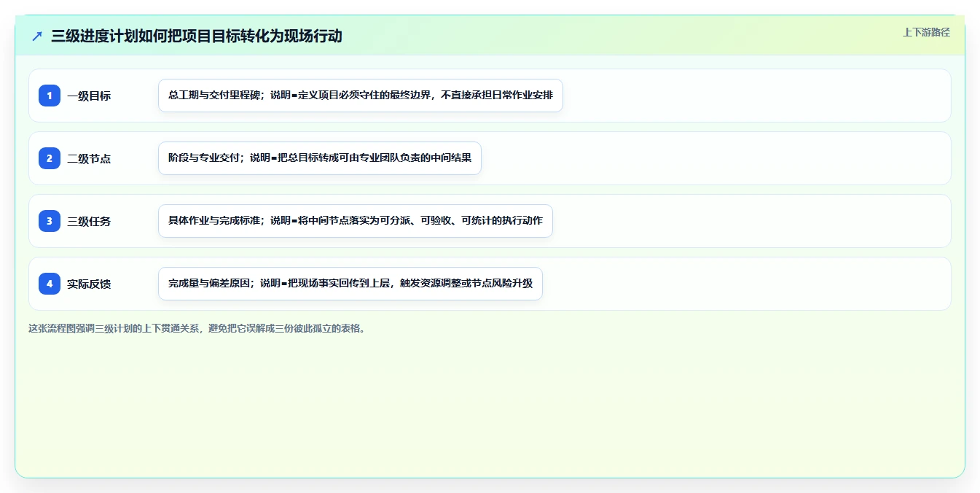Click the 上下游路径 label
980x493 pixels.
tap(926, 32)
